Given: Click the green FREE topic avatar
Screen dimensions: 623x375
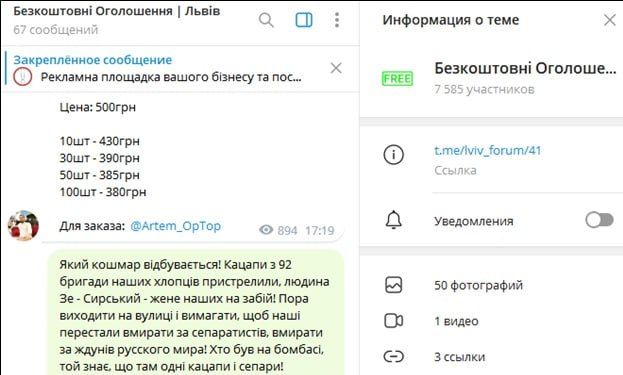Looking at the screenshot, I should (397, 78).
